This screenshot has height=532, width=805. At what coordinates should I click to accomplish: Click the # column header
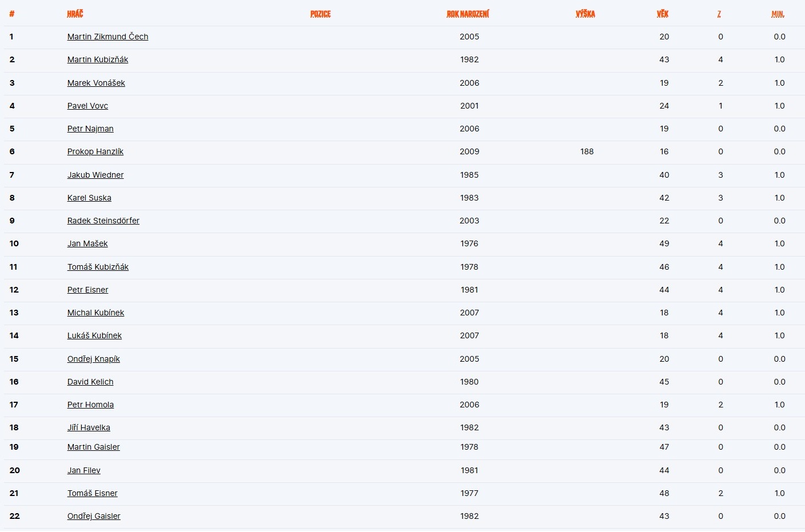[12, 14]
